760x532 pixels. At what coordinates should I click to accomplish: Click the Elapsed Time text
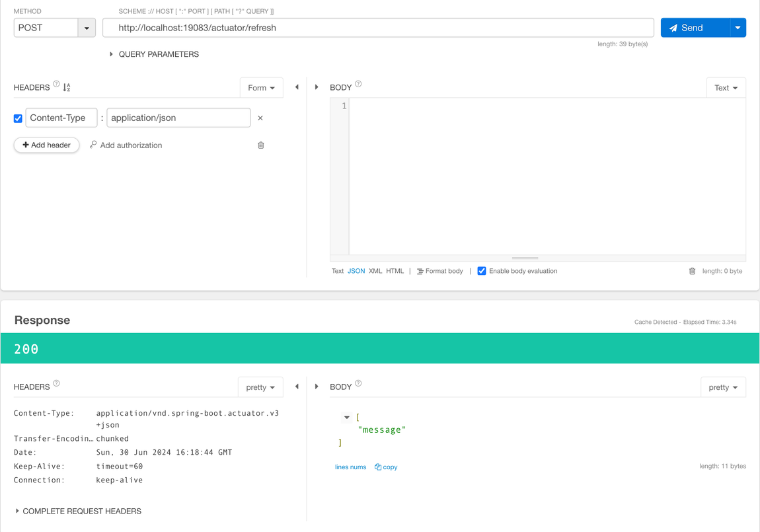tap(710, 323)
